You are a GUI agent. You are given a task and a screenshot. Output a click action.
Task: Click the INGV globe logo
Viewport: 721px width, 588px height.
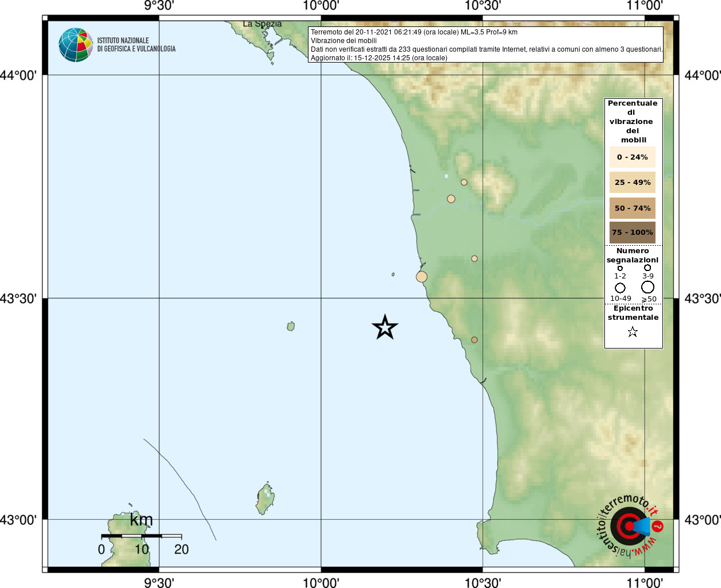pos(75,45)
